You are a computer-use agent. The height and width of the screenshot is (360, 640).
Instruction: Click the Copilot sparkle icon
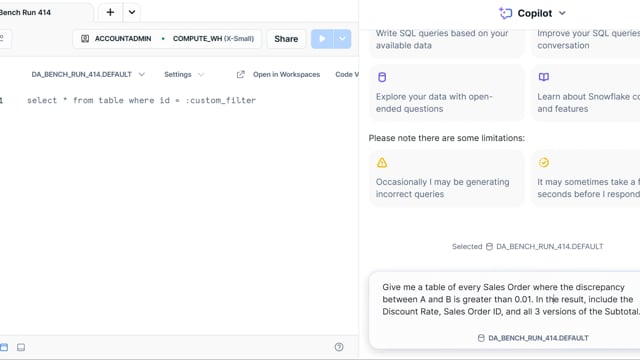point(505,13)
